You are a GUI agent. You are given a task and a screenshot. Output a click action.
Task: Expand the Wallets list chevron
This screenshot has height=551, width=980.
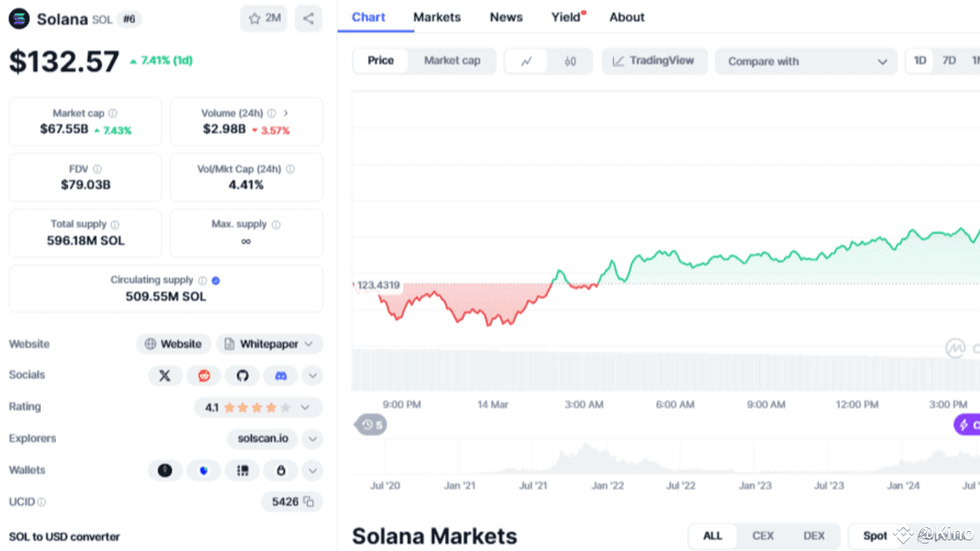[x=312, y=471]
